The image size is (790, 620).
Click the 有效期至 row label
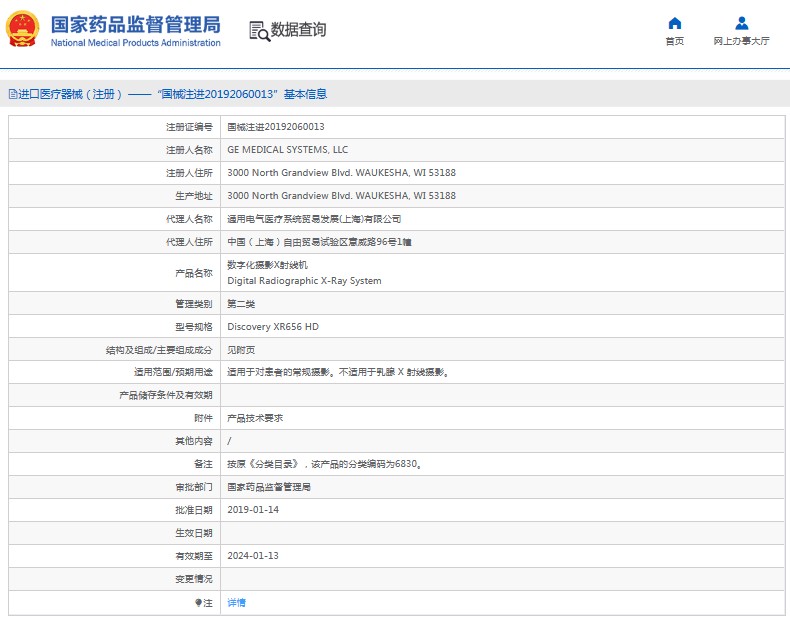(x=194, y=557)
